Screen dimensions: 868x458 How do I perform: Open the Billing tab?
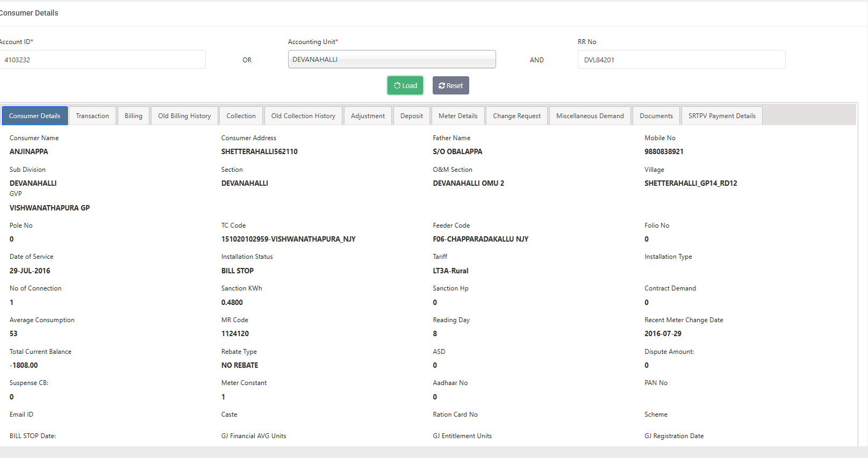click(133, 116)
